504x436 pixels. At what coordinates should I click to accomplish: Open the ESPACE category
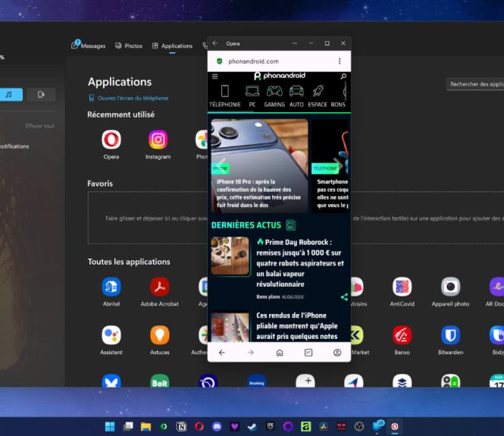click(318, 96)
